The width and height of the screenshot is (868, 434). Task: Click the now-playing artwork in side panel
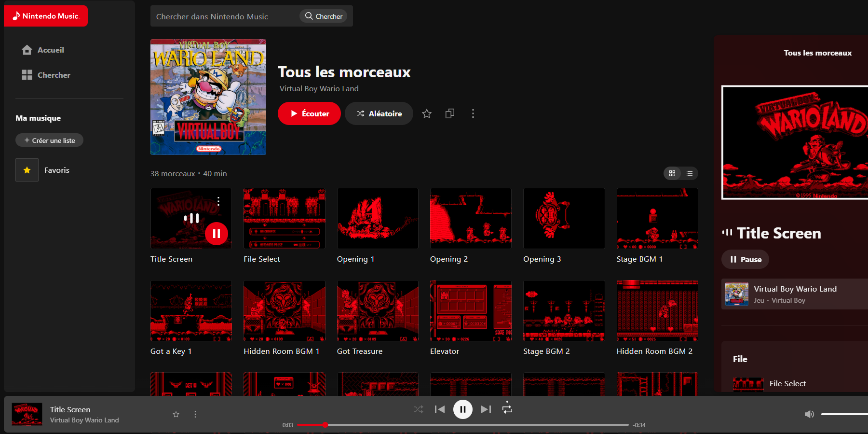click(x=795, y=142)
